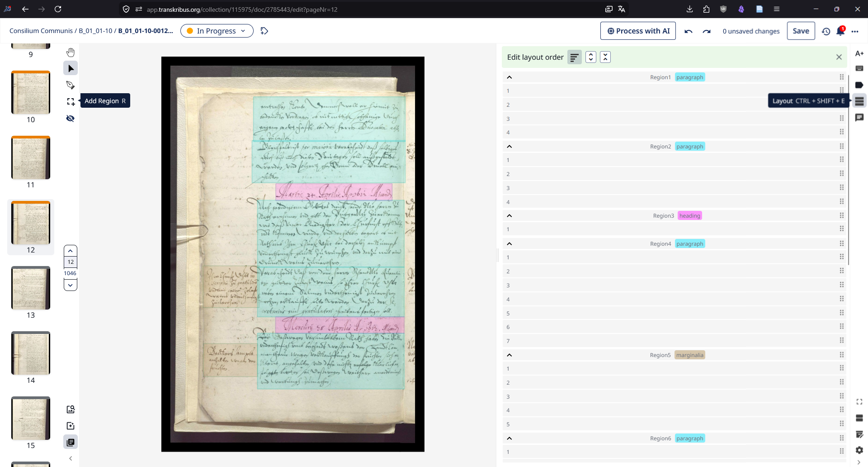Collapse Region4 paragraph group
The image size is (868, 467).
tap(509, 244)
